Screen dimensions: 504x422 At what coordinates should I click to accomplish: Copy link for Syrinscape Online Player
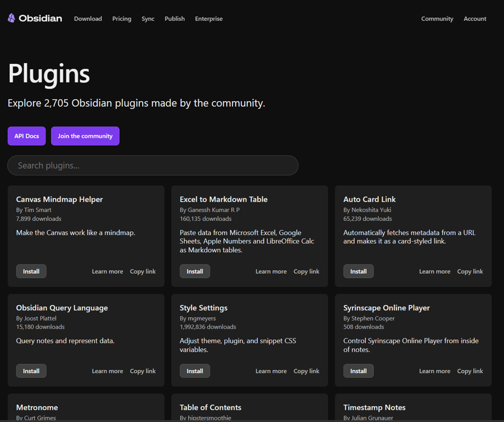point(470,371)
